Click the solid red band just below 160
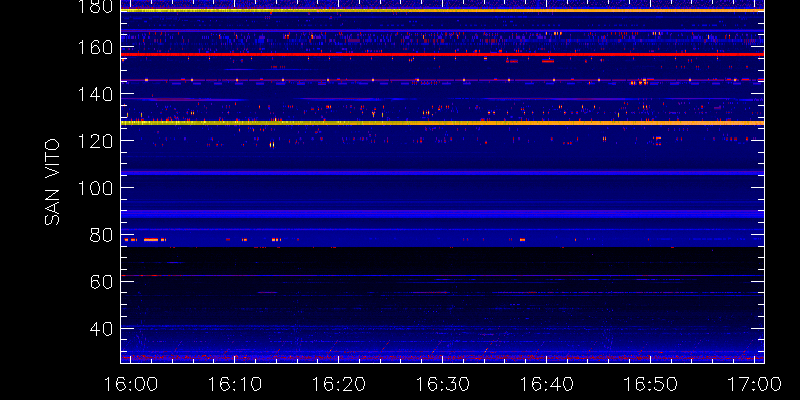The image size is (800, 400). tap(442, 54)
